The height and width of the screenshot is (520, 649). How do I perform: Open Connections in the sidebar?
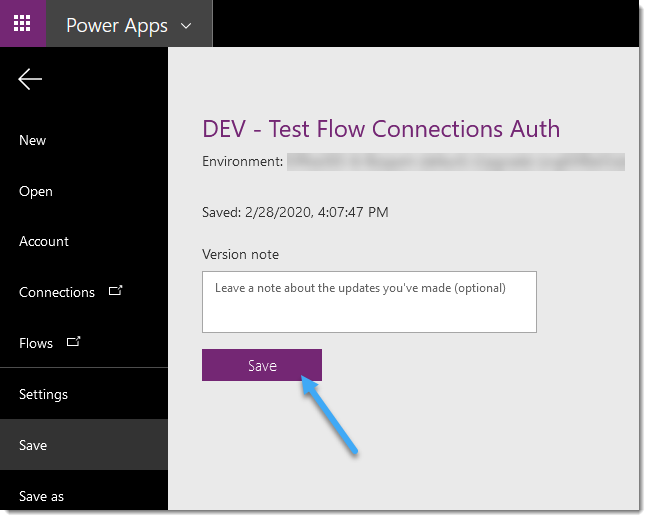point(57,292)
